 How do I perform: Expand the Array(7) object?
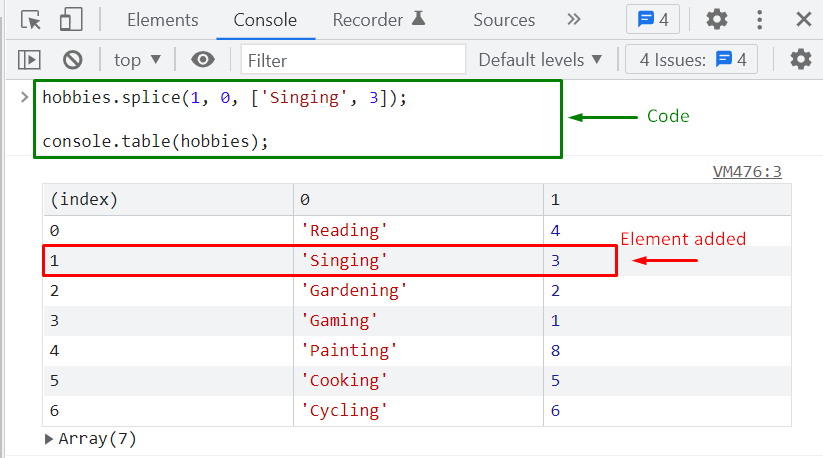(49, 439)
